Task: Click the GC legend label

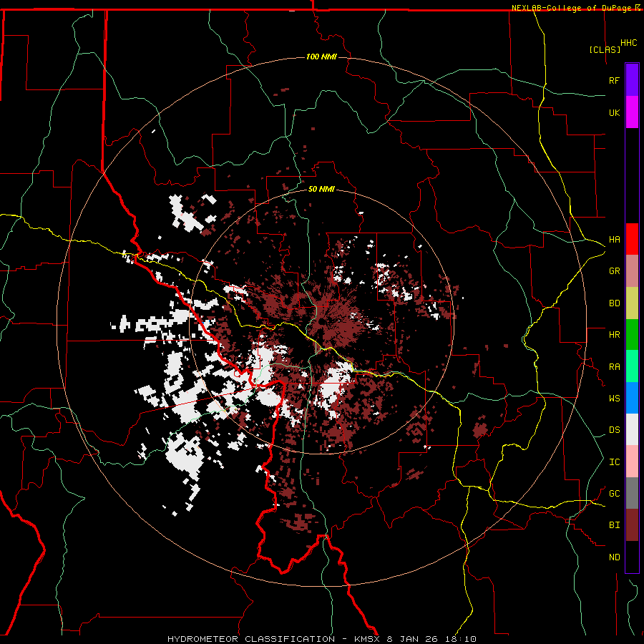Action: (614, 494)
